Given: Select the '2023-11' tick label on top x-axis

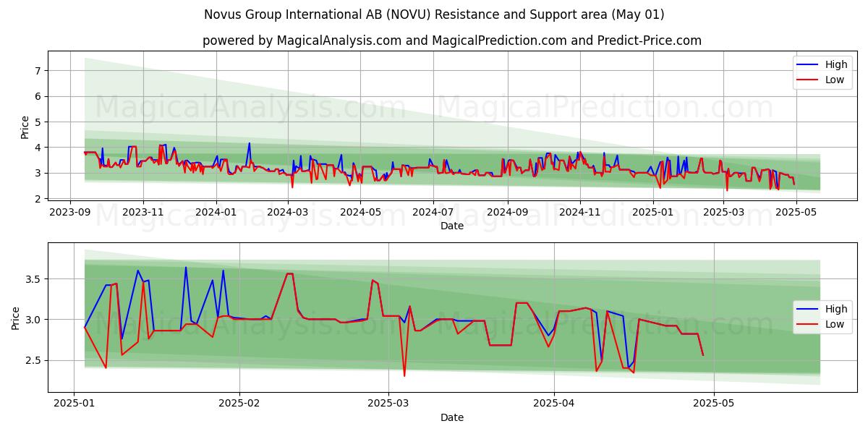Looking at the screenshot, I should (x=142, y=212).
